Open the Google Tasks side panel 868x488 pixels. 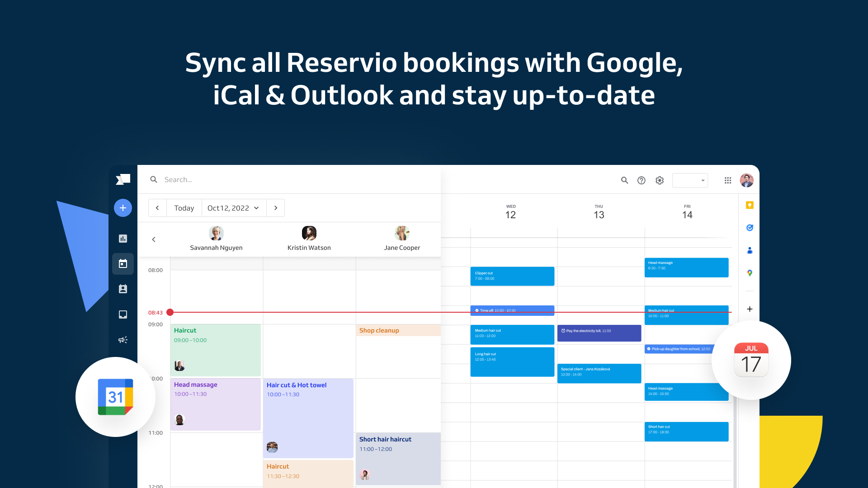coord(749,227)
